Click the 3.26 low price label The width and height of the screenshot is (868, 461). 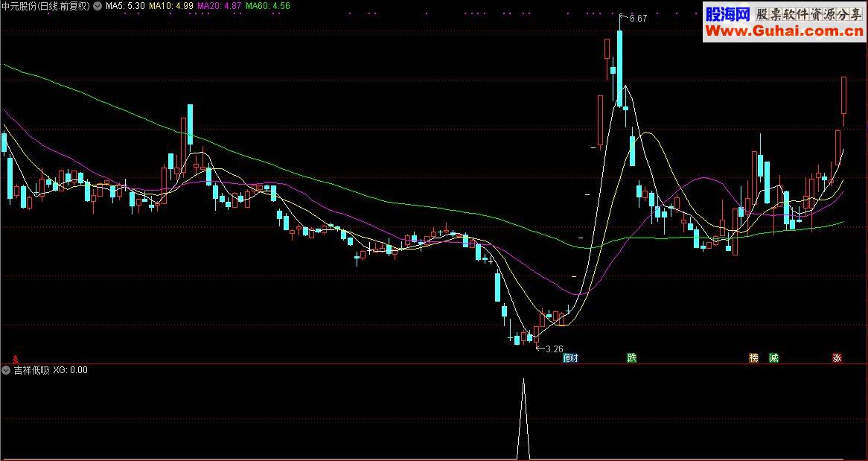(x=554, y=349)
